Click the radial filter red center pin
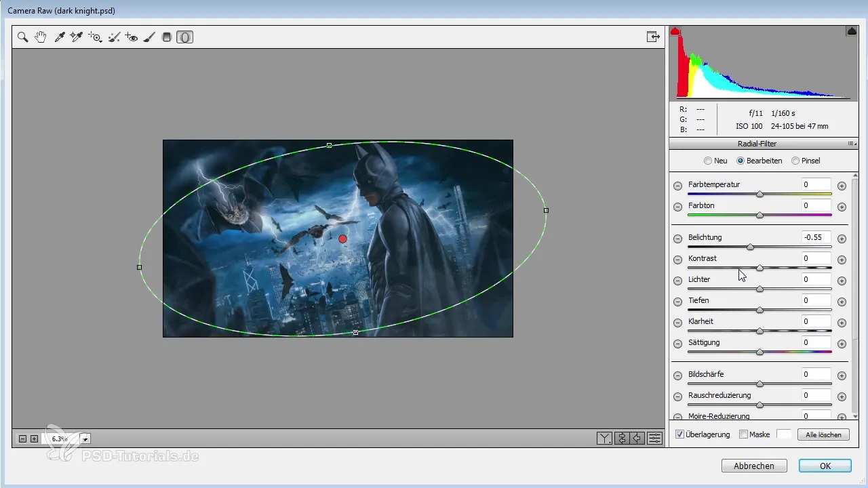Image resolution: width=868 pixels, height=488 pixels. click(342, 239)
